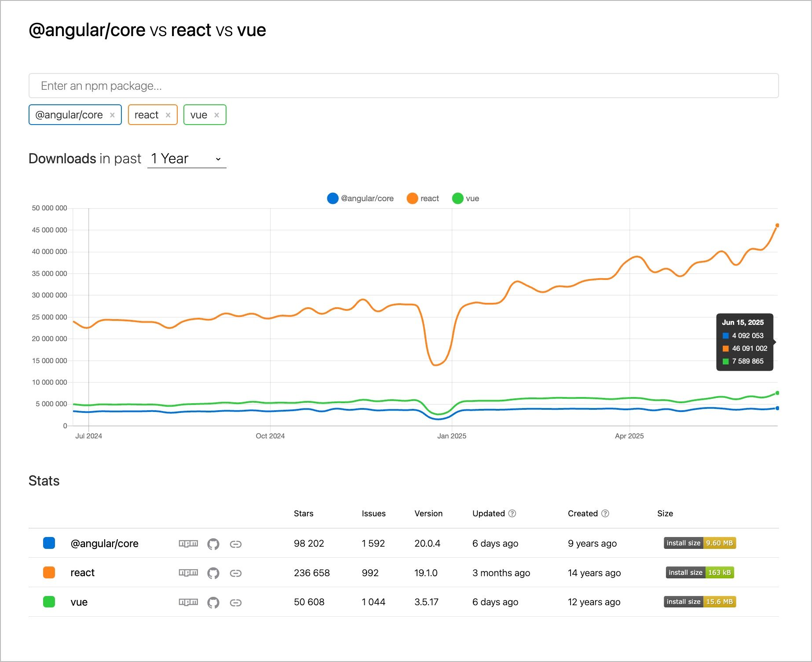Remove react package tag with x
This screenshot has width=812, height=662.
168,115
